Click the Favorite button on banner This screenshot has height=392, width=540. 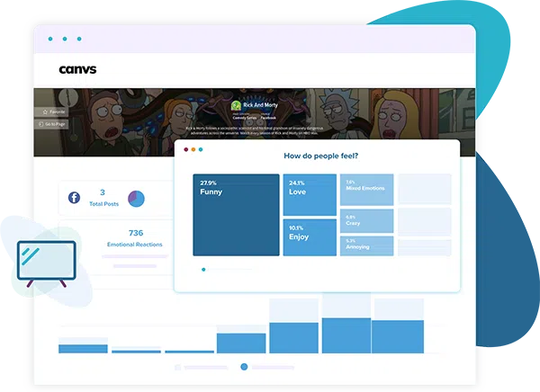[x=51, y=111]
